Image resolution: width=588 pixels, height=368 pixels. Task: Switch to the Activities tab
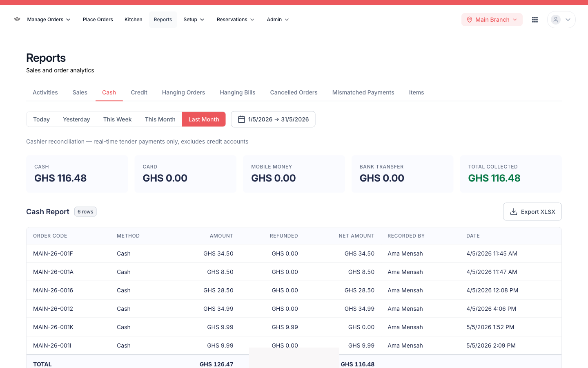pyautogui.click(x=45, y=92)
